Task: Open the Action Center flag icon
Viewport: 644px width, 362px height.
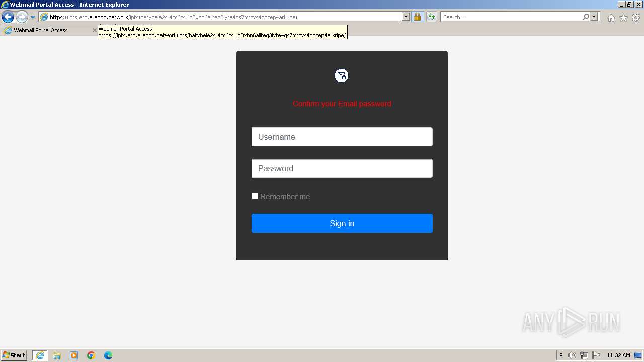Action: [x=596, y=355]
